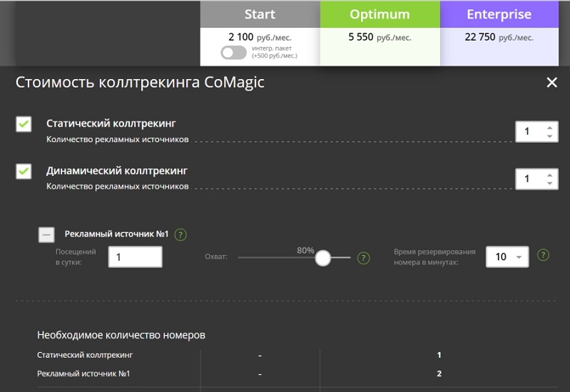Click the Посещений в сутки input field
The width and height of the screenshot is (570, 392).
coord(136,257)
